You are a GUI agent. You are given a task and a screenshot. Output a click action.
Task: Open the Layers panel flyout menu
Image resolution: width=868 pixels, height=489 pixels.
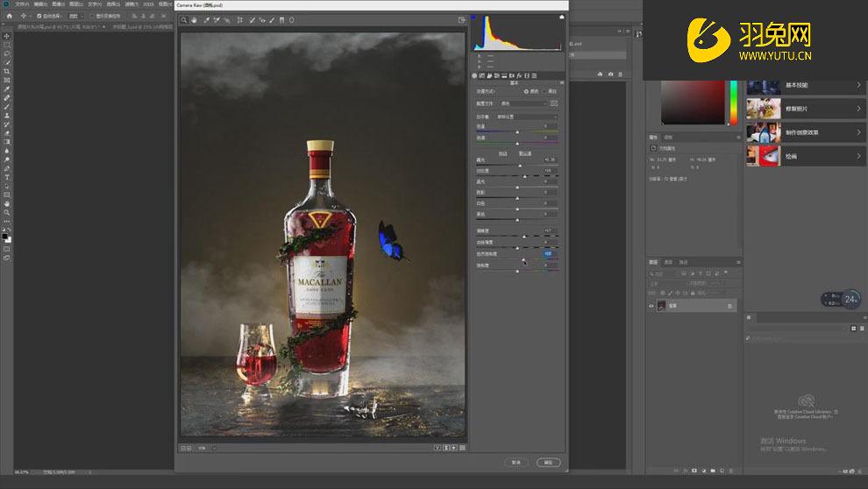coord(738,262)
